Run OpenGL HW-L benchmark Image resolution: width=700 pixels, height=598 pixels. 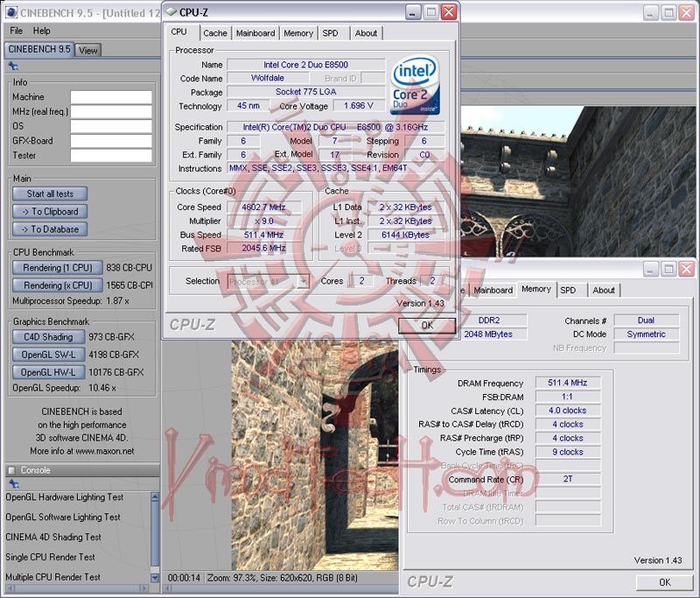[48, 372]
